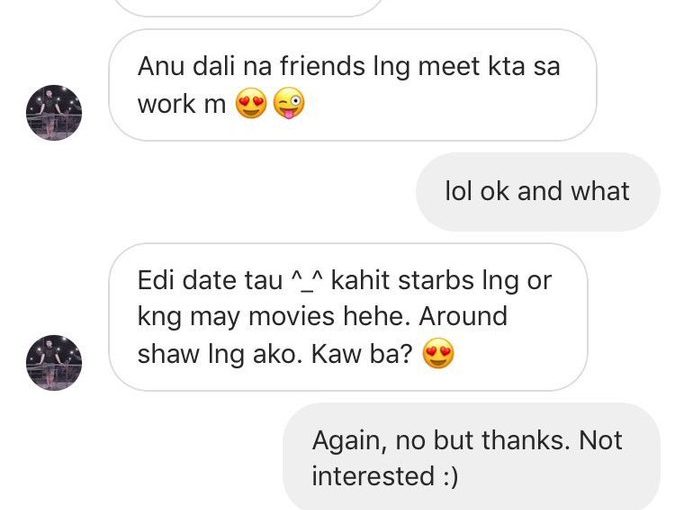Click the 'Kaw ba?' text

[x=362, y=354]
